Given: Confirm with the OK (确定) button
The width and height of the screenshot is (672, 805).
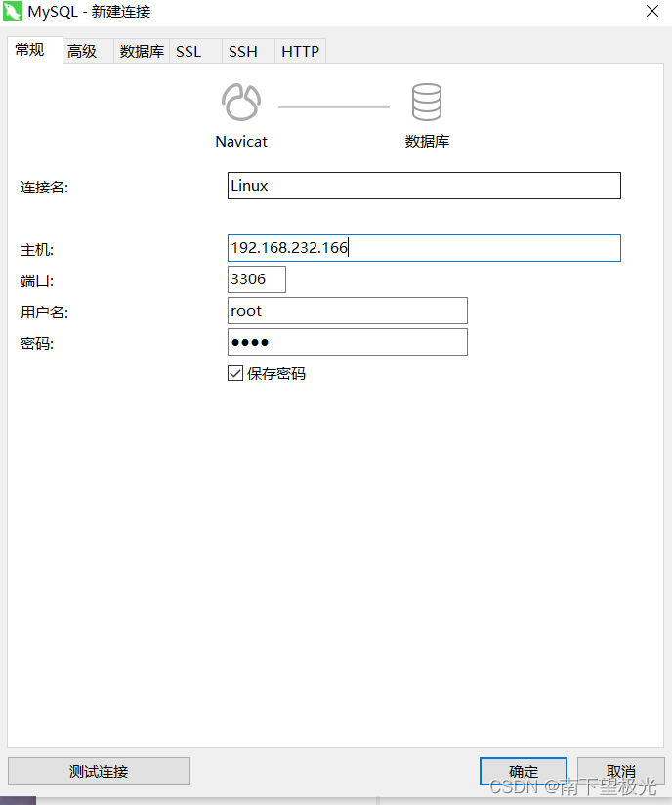Looking at the screenshot, I should (524, 771).
